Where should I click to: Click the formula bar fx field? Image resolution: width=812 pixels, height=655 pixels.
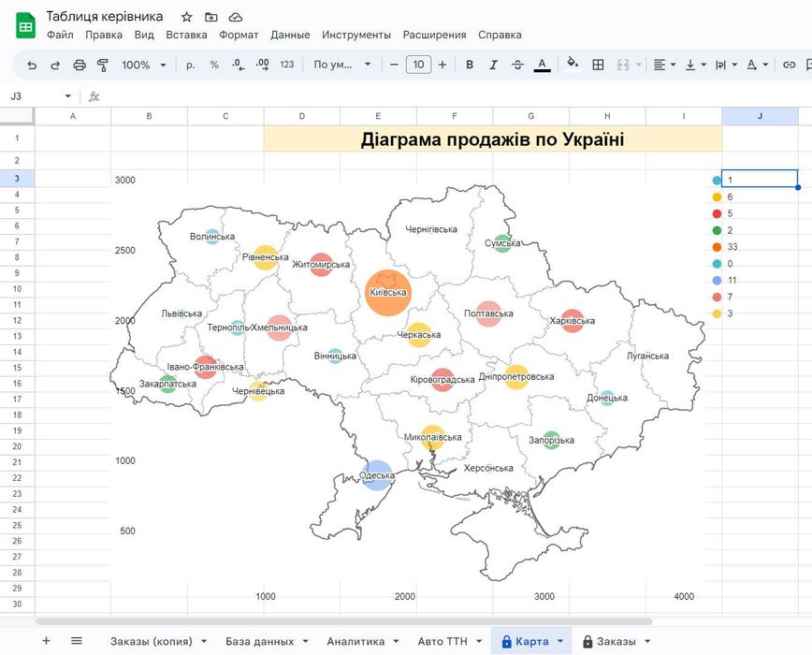pos(451,96)
